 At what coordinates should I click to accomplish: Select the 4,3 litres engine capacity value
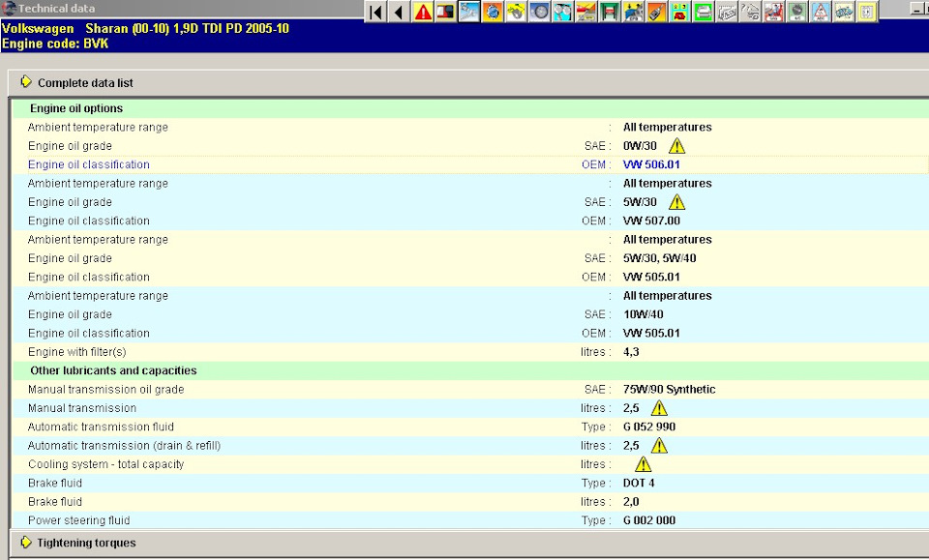pos(631,352)
